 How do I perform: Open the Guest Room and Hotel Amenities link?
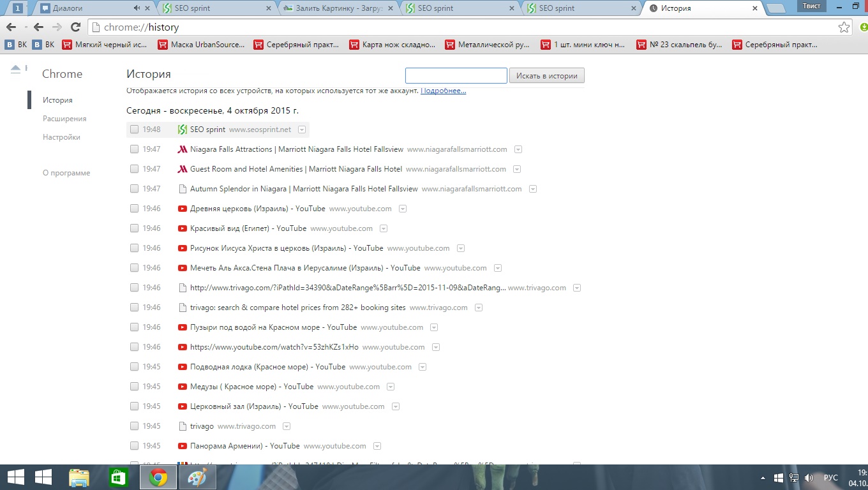(296, 169)
